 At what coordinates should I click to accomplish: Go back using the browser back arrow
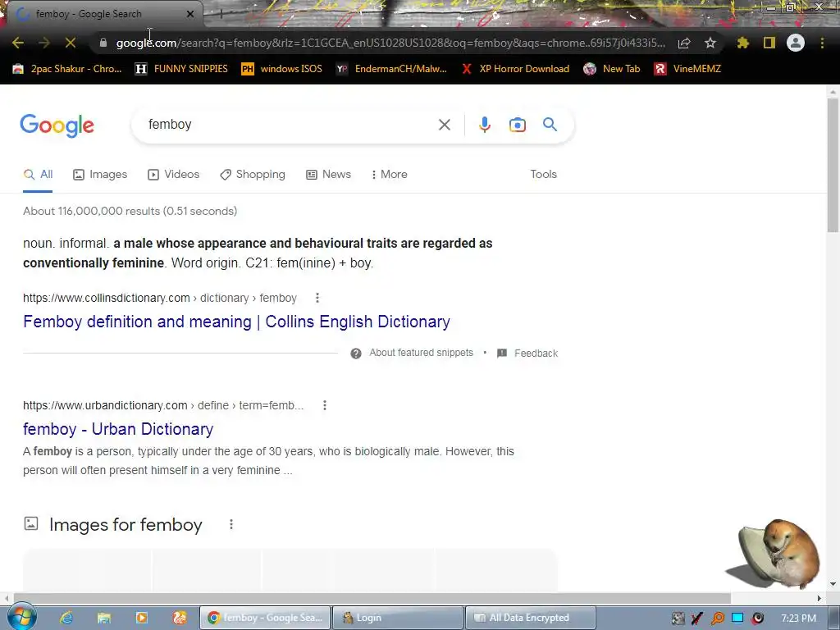point(18,43)
